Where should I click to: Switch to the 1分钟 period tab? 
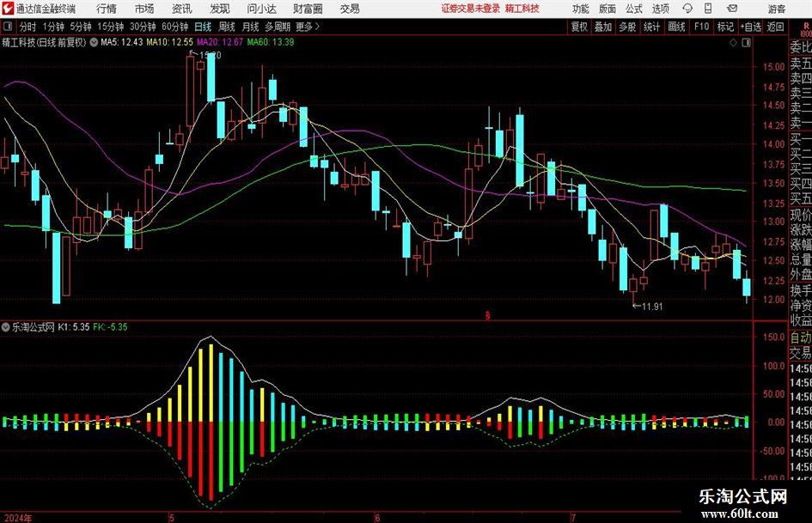click(53, 27)
